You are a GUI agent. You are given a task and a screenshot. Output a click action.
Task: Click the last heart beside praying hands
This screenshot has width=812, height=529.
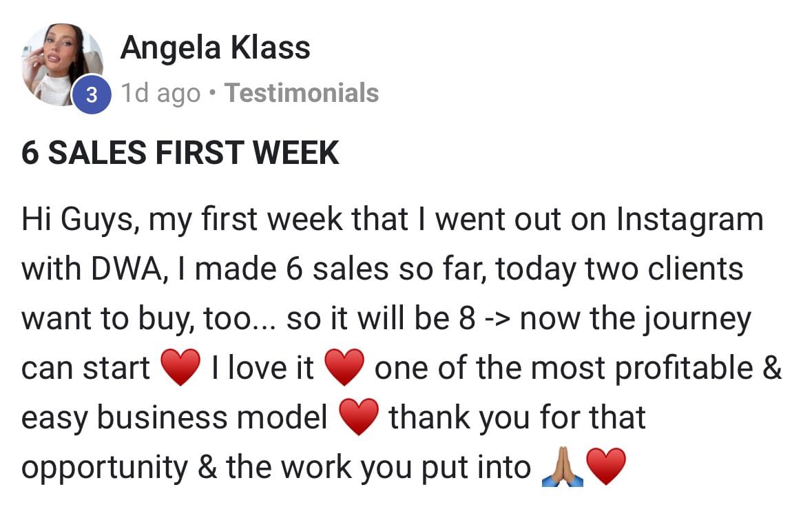tap(606, 468)
